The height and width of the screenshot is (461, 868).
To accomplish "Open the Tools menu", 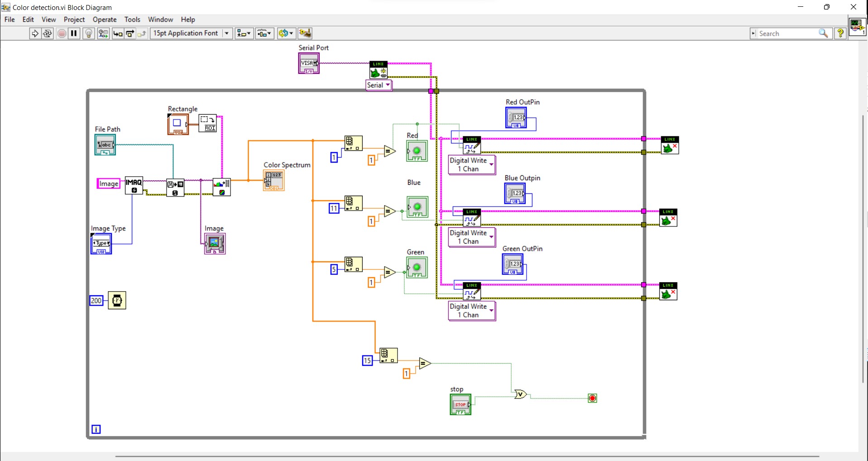I will point(132,19).
